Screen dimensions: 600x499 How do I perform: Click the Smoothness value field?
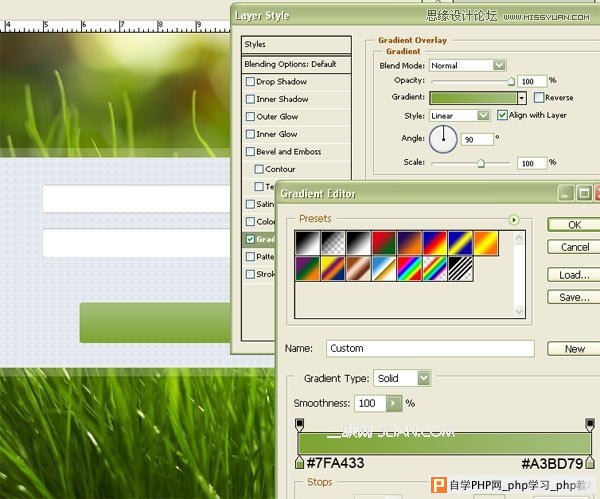(370, 403)
